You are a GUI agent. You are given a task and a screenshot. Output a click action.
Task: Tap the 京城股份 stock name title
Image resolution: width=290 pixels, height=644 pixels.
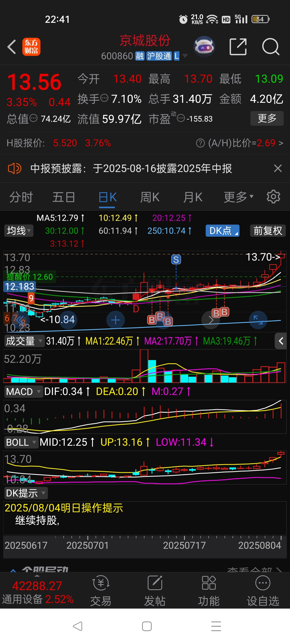(x=145, y=41)
